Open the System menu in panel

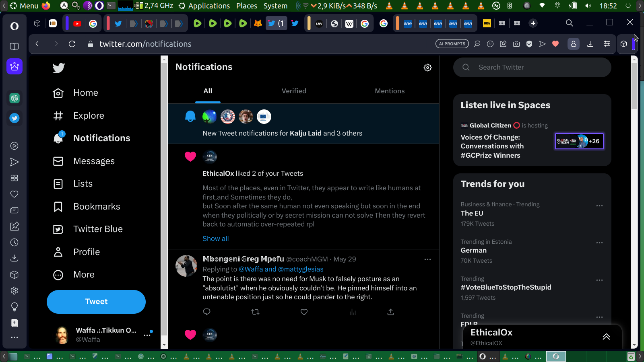pyautogui.click(x=275, y=6)
